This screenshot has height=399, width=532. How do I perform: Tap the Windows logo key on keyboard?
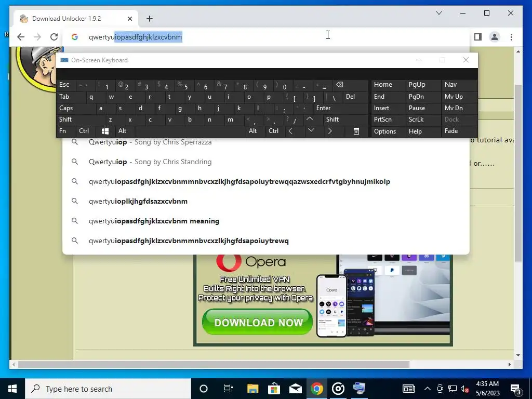coord(105,131)
